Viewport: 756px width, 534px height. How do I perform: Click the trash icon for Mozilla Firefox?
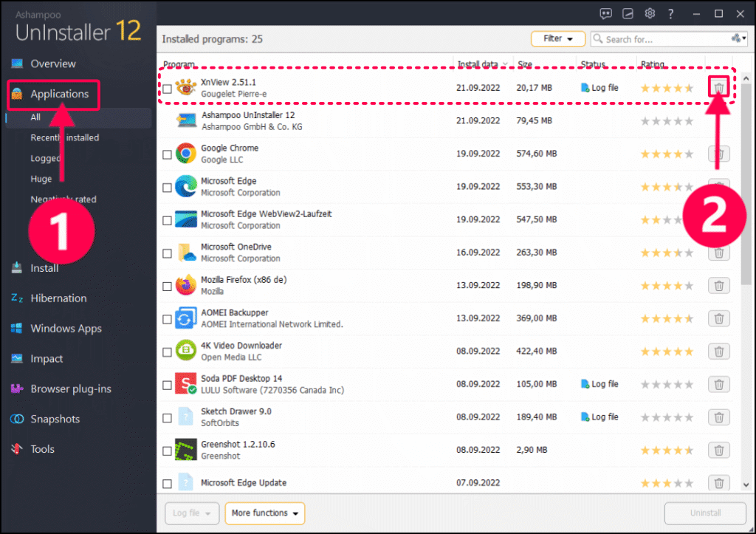click(719, 286)
